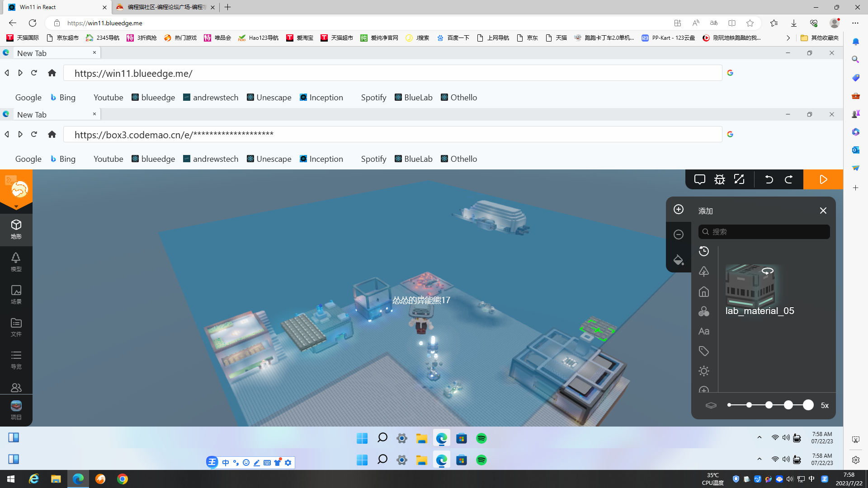
Task: Run the map with orange play button
Action: tap(823, 179)
